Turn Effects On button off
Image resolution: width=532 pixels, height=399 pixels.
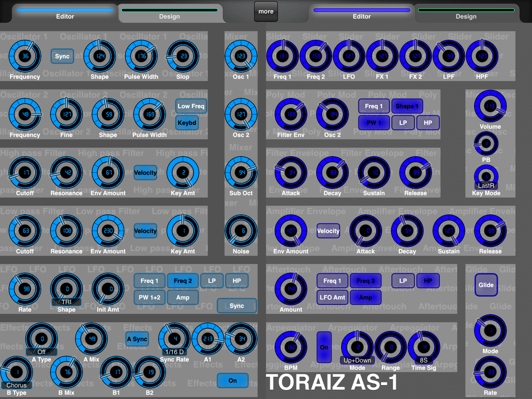coord(233,380)
